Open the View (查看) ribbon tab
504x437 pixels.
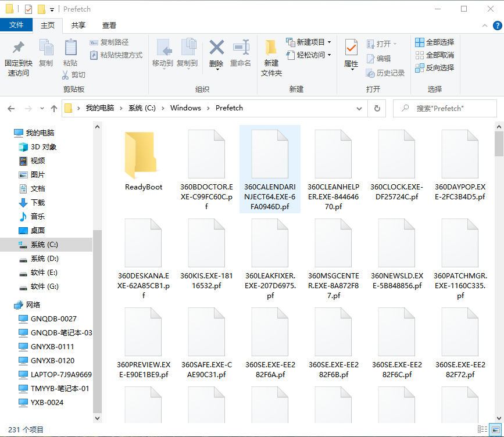coord(109,26)
